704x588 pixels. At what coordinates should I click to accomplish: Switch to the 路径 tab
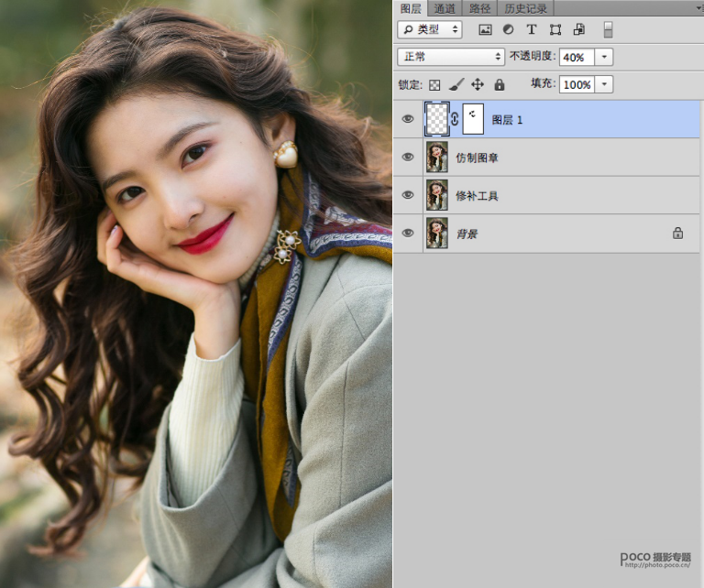coord(479,8)
